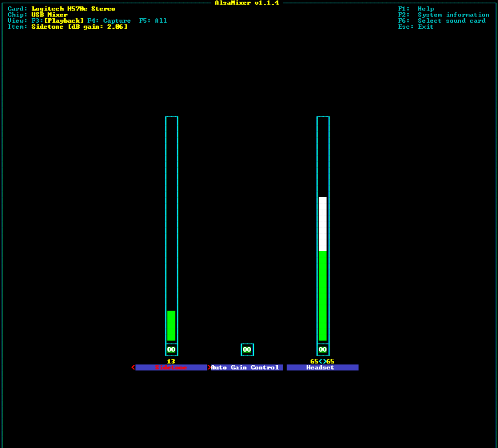Click the Sidetone value 13

[171, 361]
